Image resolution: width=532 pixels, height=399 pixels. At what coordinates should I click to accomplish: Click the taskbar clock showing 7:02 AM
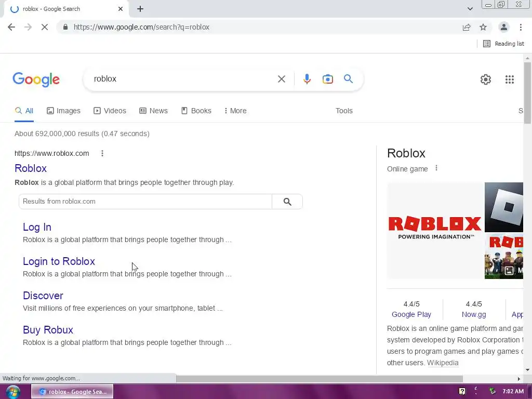click(513, 392)
